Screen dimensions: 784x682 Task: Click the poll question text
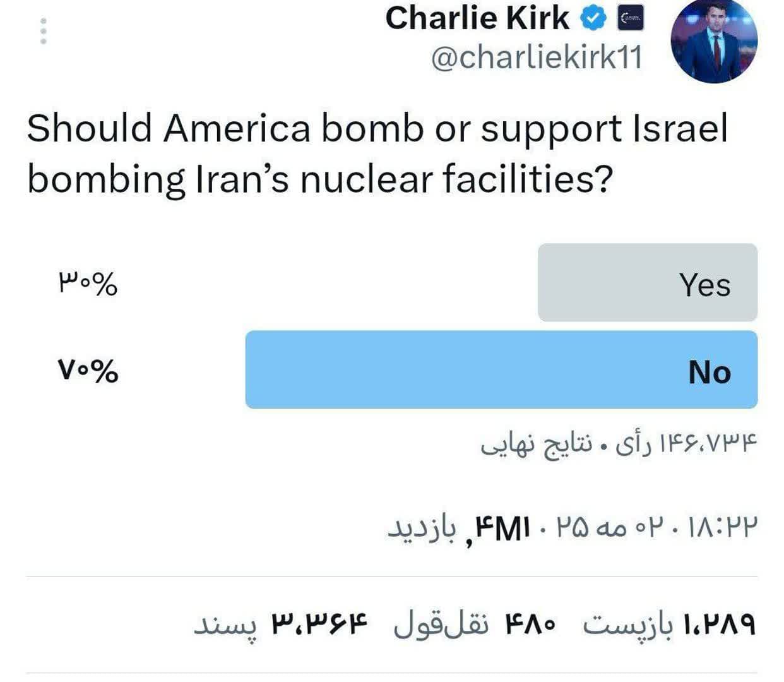tap(377, 153)
